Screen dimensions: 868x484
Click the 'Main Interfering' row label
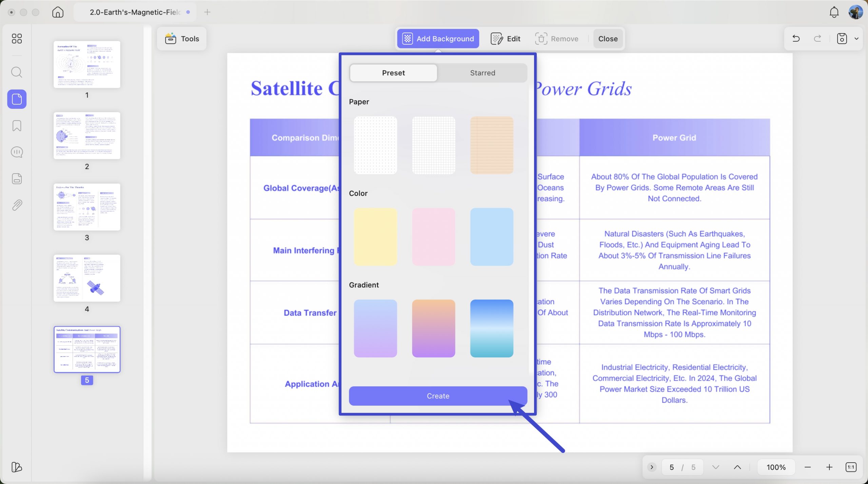306,250
